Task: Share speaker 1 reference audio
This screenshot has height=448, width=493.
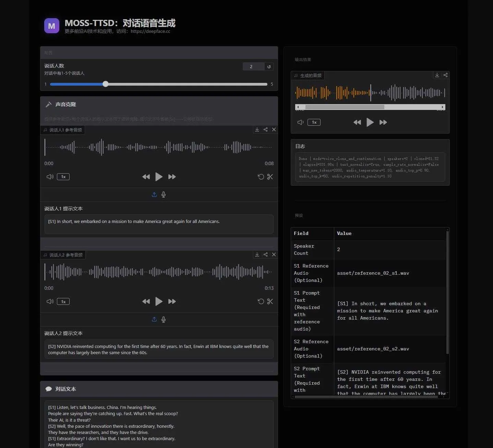Action: click(265, 129)
